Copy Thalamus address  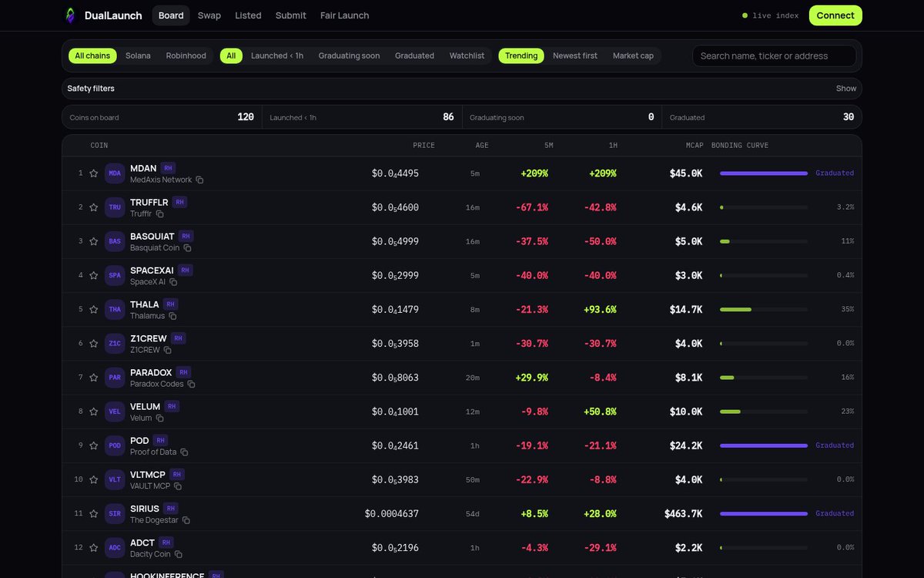point(172,316)
